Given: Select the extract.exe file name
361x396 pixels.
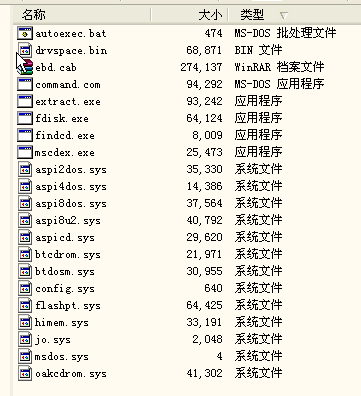Looking at the screenshot, I should [x=68, y=102].
